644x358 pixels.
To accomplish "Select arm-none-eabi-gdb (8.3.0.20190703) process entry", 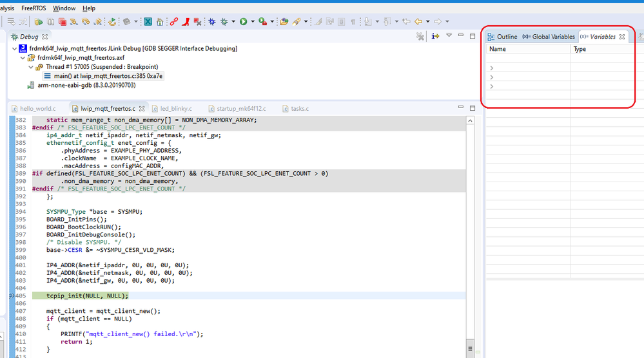I will pyautogui.click(x=82, y=85).
